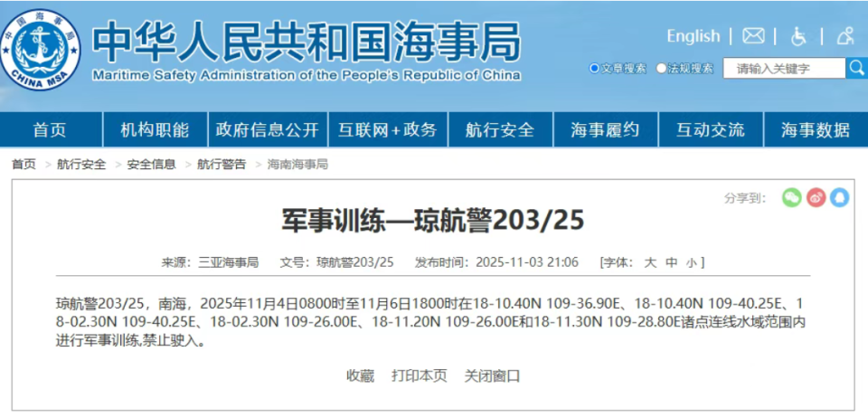Click 打印本页 to print

coord(419,376)
